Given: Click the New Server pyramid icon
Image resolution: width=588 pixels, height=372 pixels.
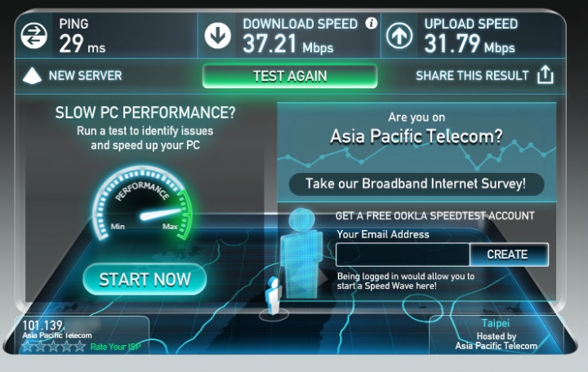Looking at the screenshot, I should point(32,75).
